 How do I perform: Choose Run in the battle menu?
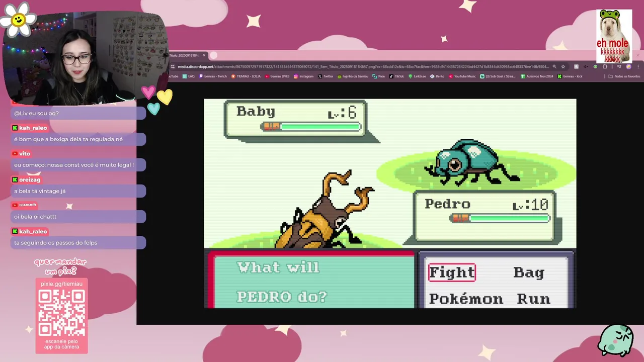[533, 299]
